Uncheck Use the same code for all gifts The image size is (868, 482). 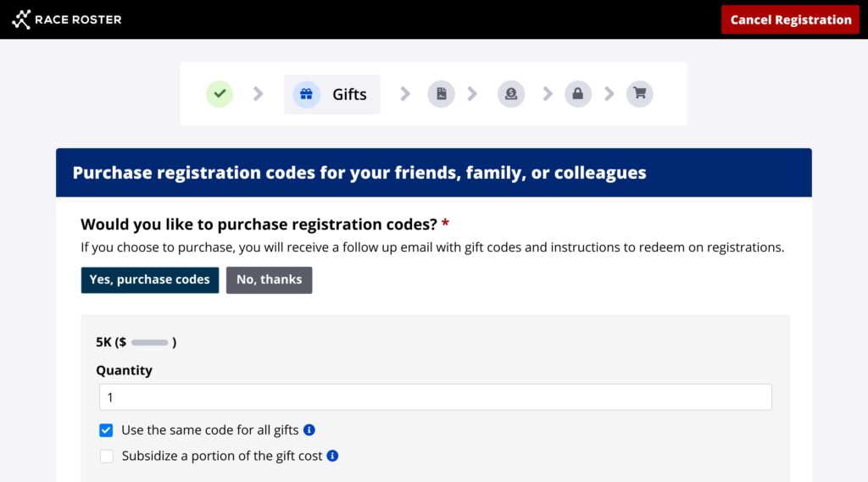click(107, 430)
